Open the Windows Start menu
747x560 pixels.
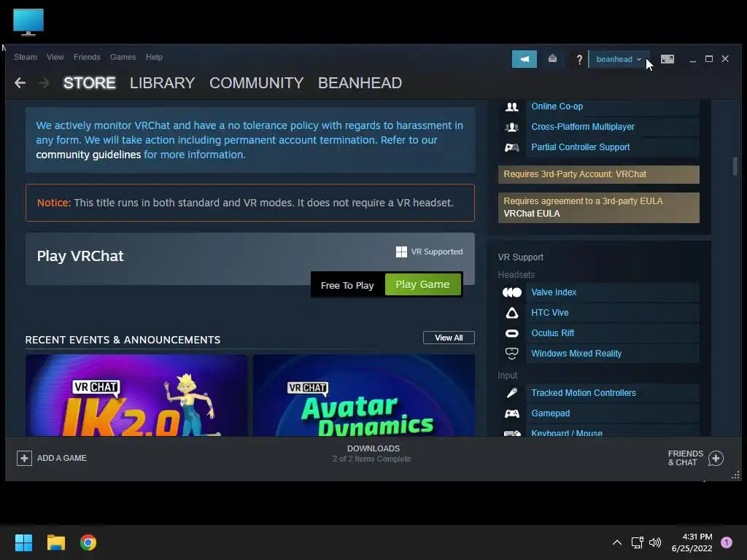point(23,542)
